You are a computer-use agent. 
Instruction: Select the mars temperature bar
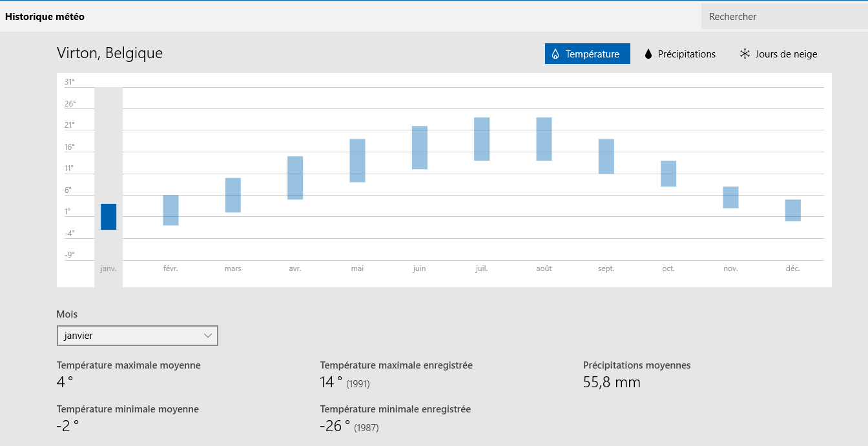(233, 195)
